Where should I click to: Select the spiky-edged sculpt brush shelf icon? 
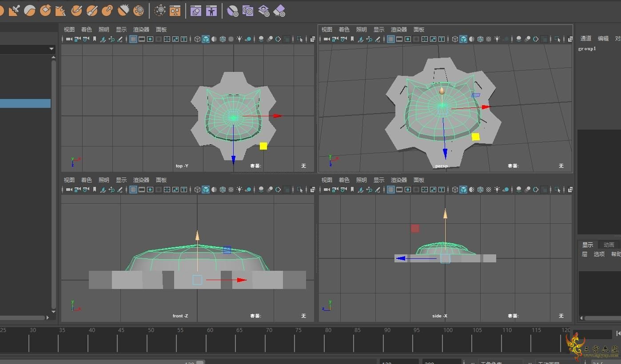(x=123, y=10)
